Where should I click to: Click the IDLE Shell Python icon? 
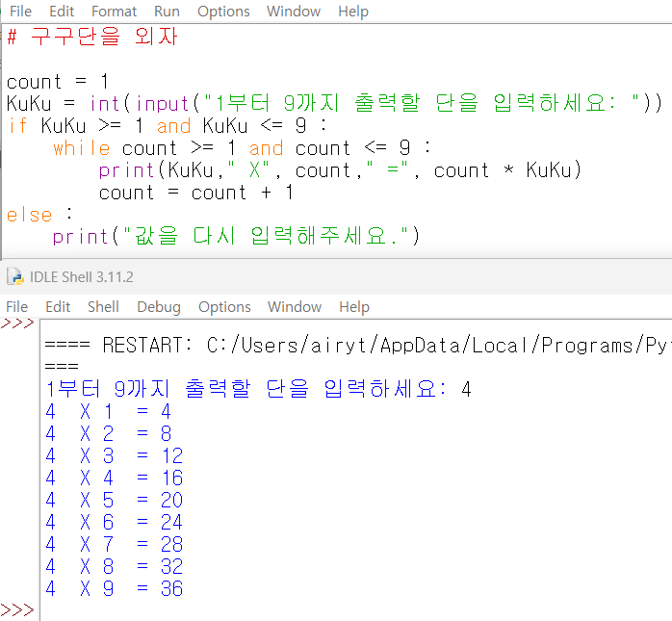(x=15, y=277)
